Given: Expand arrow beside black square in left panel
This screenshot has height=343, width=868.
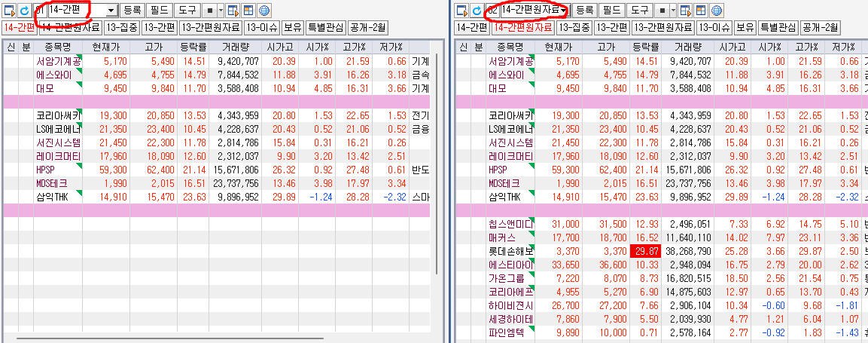Looking at the screenshot, I should tap(221, 10).
